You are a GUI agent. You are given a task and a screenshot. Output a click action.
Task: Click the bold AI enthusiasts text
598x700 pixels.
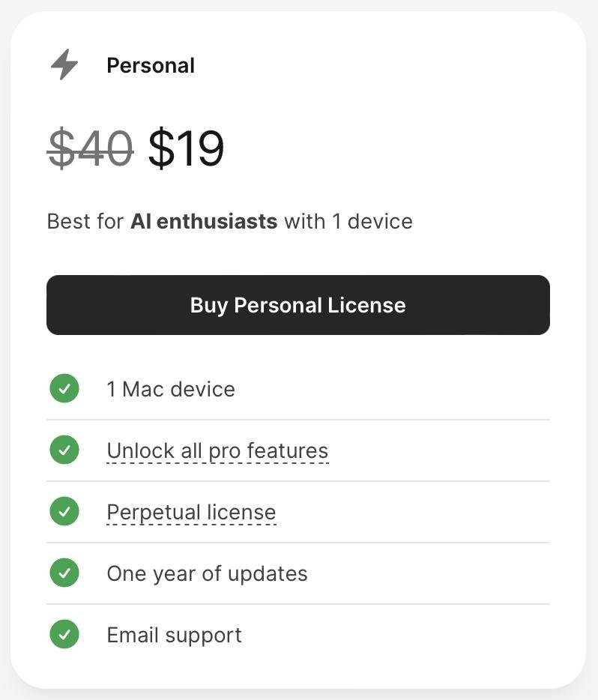coord(204,222)
